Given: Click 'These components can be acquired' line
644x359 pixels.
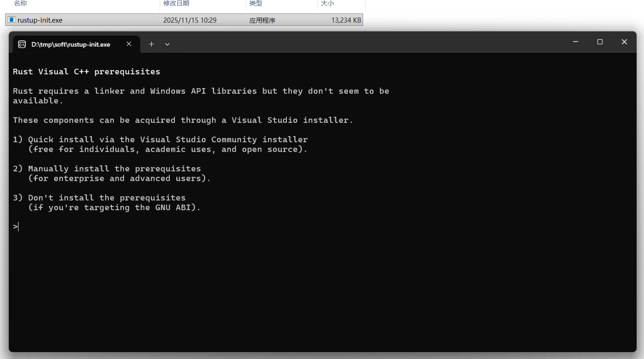Looking at the screenshot, I should click(x=183, y=120).
